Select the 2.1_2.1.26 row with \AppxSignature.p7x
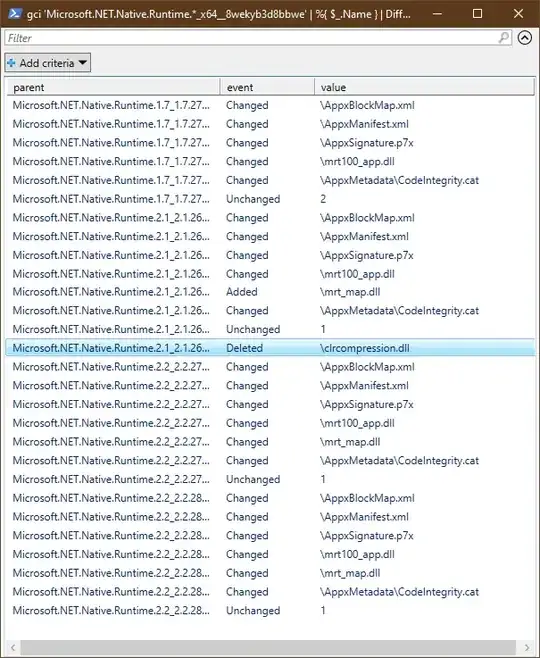The width and height of the screenshot is (540, 658). (x=270, y=255)
